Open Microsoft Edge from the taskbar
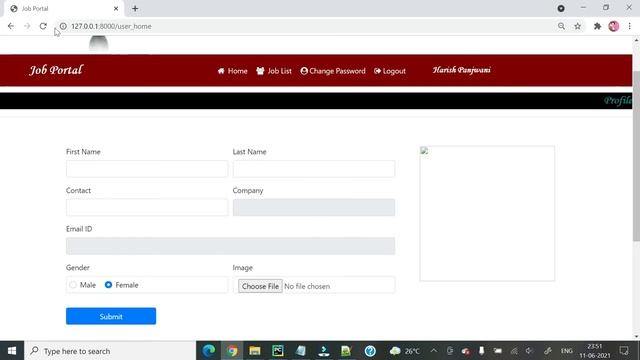Screen dimensions: 640x360 coord(209,351)
